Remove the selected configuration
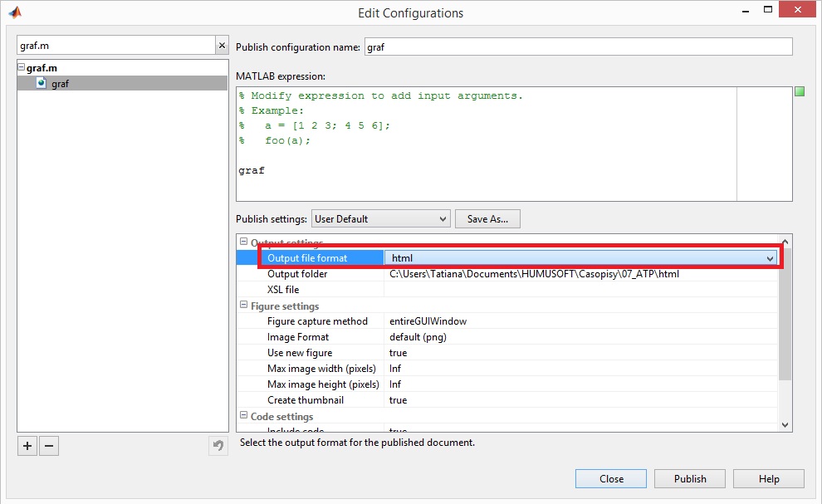This screenshot has height=504, width=822. (x=49, y=447)
